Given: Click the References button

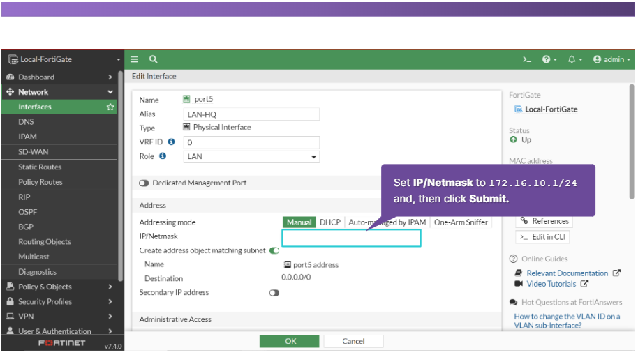Looking at the screenshot, I should pyautogui.click(x=544, y=221).
